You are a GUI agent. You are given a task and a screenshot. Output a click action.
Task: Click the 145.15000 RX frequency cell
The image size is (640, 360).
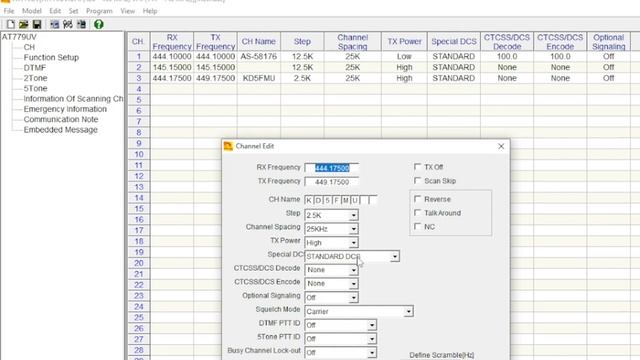(x=172, y=67)
